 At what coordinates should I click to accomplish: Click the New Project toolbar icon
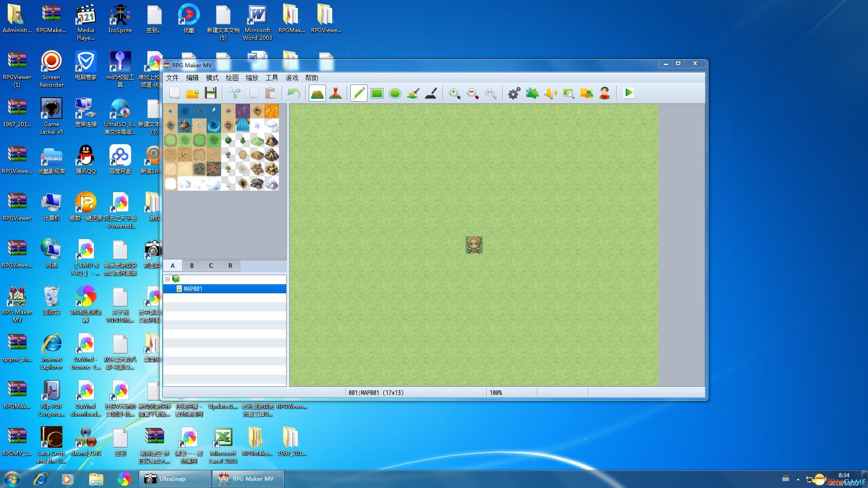point(175,93)
